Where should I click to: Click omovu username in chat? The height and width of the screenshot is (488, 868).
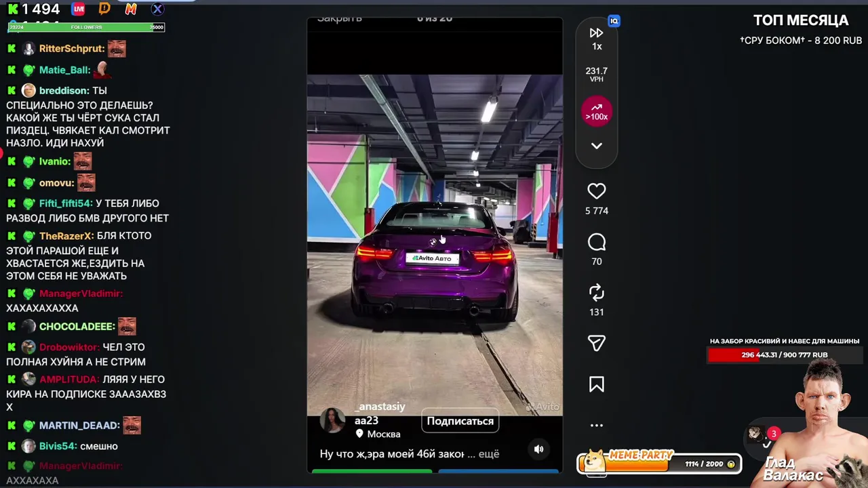(56, 183)
